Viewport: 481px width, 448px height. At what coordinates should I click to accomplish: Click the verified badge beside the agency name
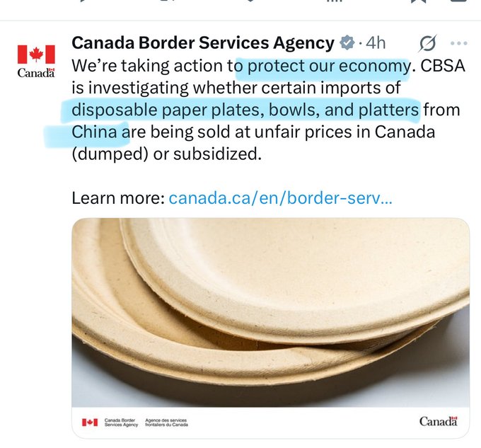coord(347,43)
